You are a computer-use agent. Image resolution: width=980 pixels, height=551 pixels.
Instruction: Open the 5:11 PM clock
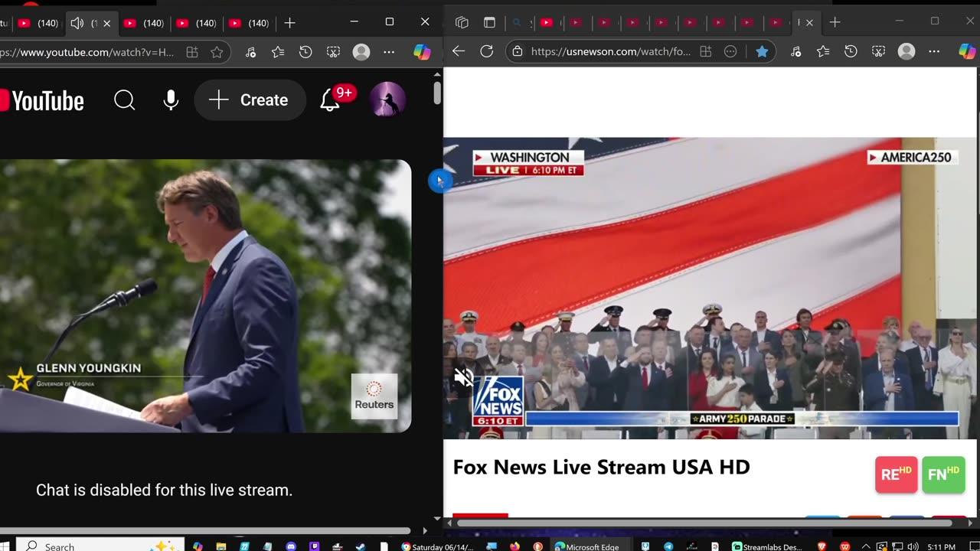click(x=942, y=546)
